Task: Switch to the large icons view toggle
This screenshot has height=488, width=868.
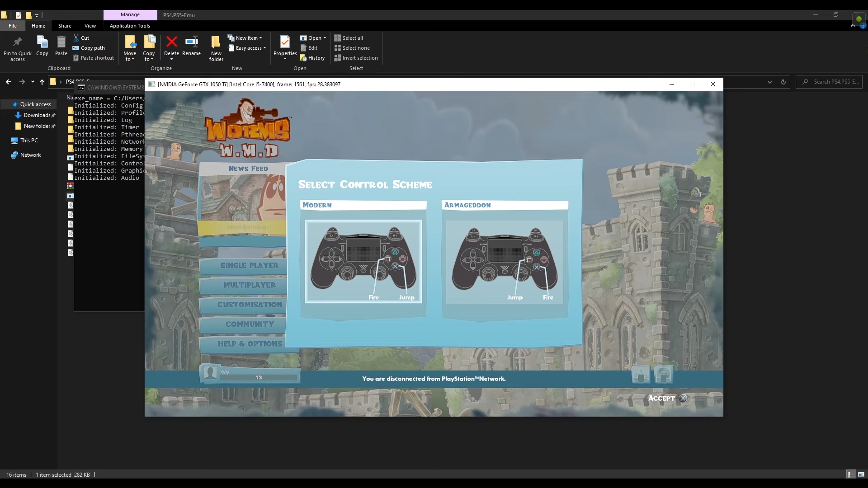Action: click(x=861, y=474)
